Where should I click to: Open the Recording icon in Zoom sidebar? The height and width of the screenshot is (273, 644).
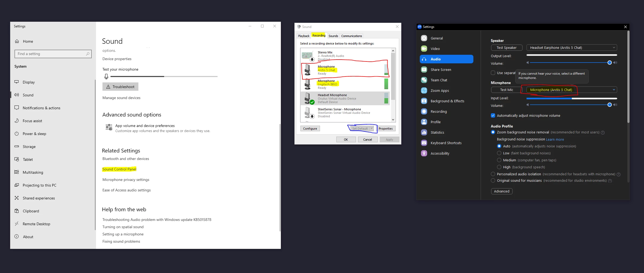(424, 111)
